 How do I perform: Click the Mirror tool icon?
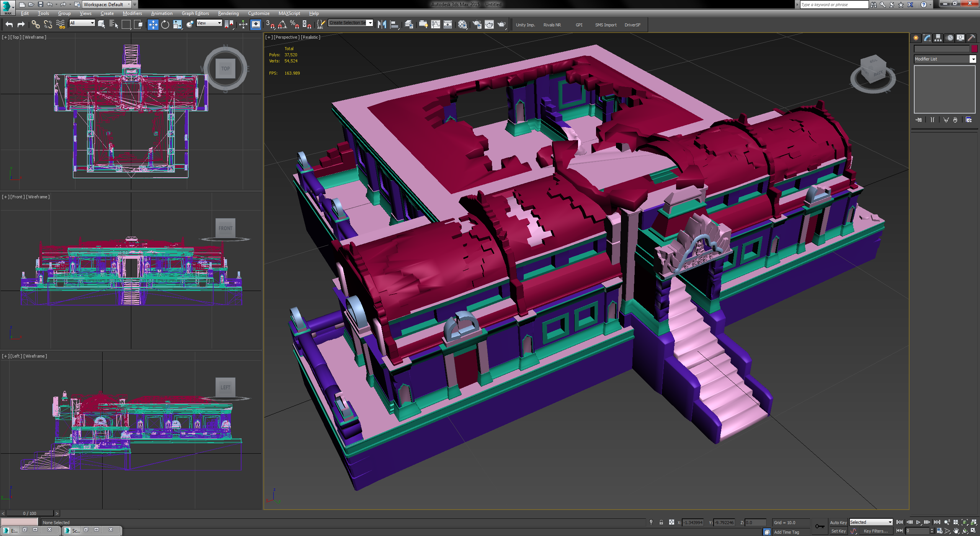382,25
